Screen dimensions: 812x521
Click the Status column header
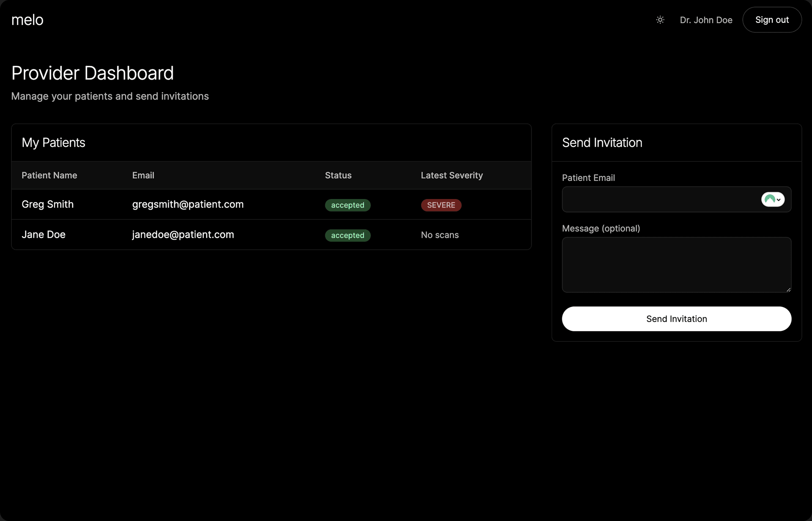pyautogui.click(x=338, y=175)
